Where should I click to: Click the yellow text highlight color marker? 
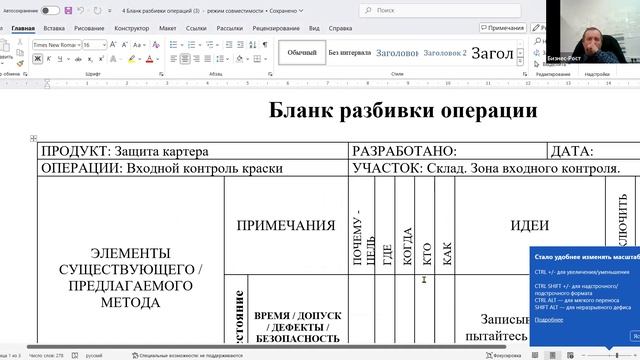pos(132,59)
